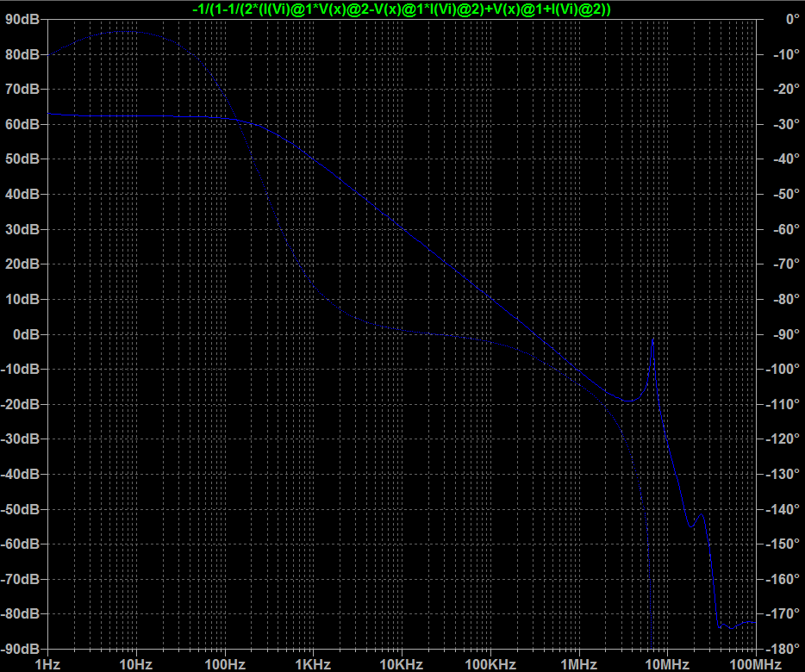Click the 1Hz frequency axis label
The width and height of the screenshot is (805, 672).
coord(47,664)
